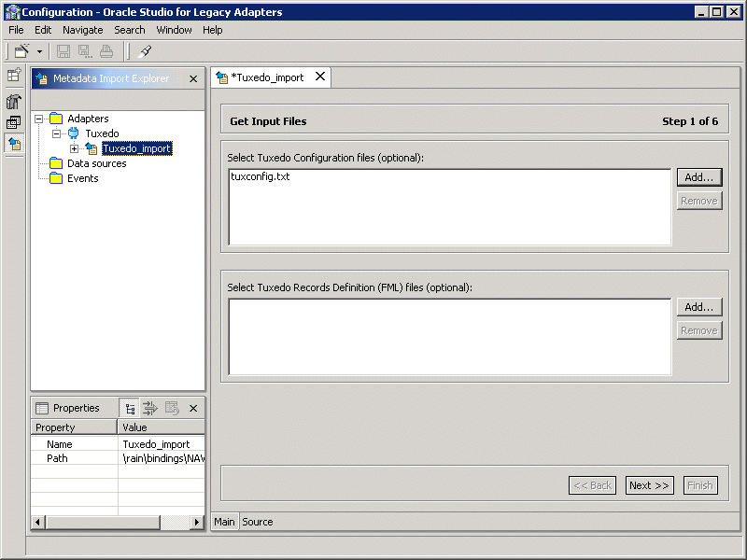
Task: Switch to the Main bottom tab
Action: pos(224,522)
